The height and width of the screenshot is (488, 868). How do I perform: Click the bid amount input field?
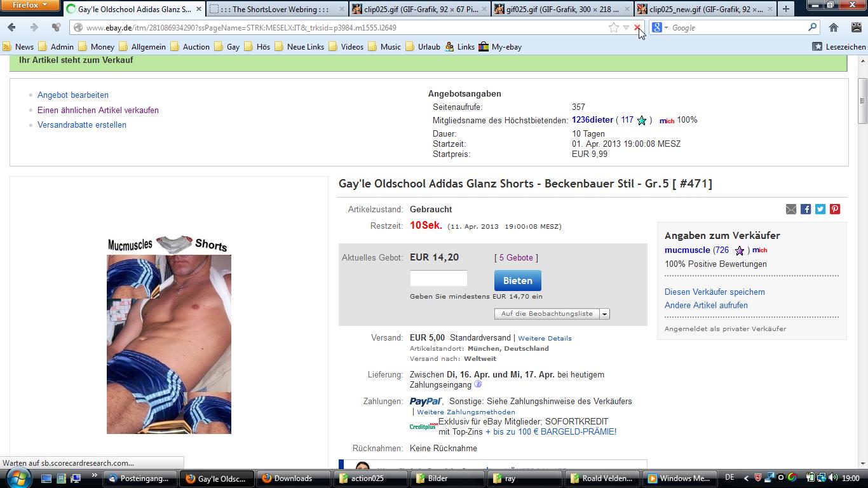(x=438, y=278)
